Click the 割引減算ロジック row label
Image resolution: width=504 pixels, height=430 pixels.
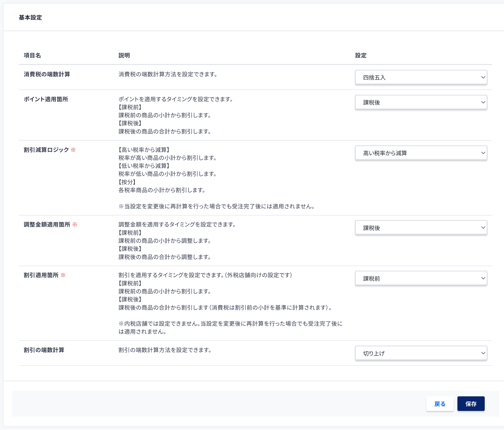pos(46,150)
